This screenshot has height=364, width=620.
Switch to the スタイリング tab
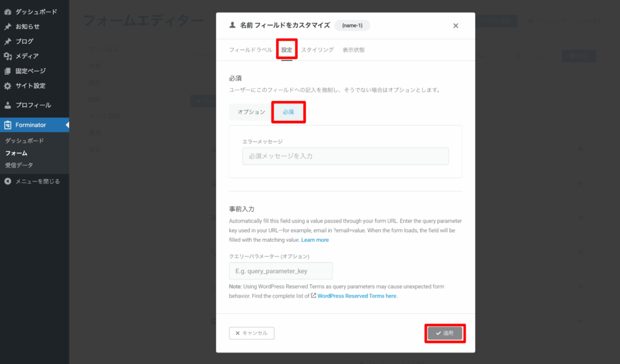(x=317, y=50)
